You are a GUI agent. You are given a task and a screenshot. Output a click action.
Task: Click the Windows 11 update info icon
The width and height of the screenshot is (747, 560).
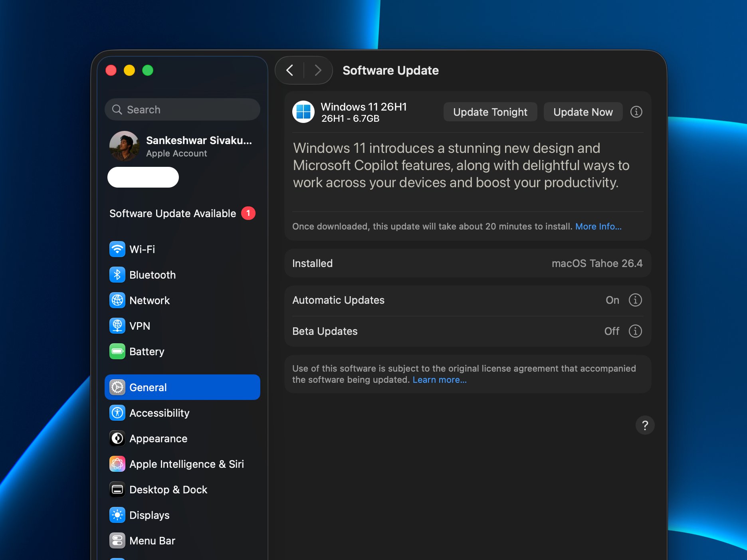(636, 112)
